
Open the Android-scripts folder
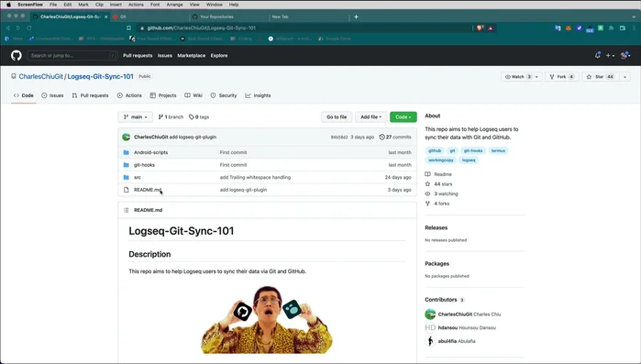150,152
